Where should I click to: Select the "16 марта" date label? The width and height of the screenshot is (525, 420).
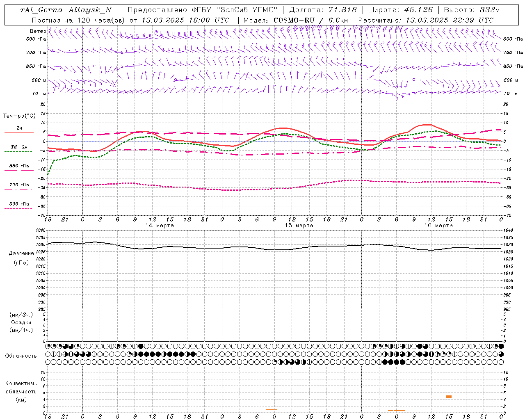tap(438, 226)
